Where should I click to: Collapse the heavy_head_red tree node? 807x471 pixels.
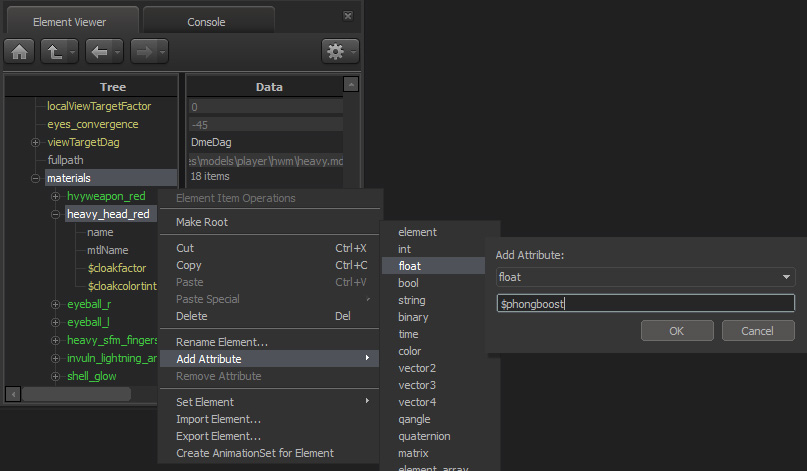[56, 215]
